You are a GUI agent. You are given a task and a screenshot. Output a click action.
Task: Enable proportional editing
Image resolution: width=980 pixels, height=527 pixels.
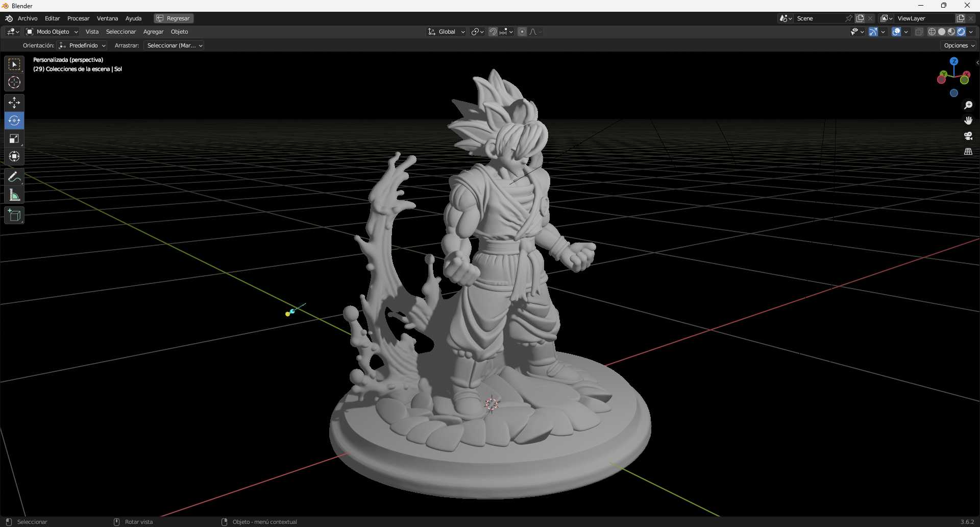pos(522,31)
